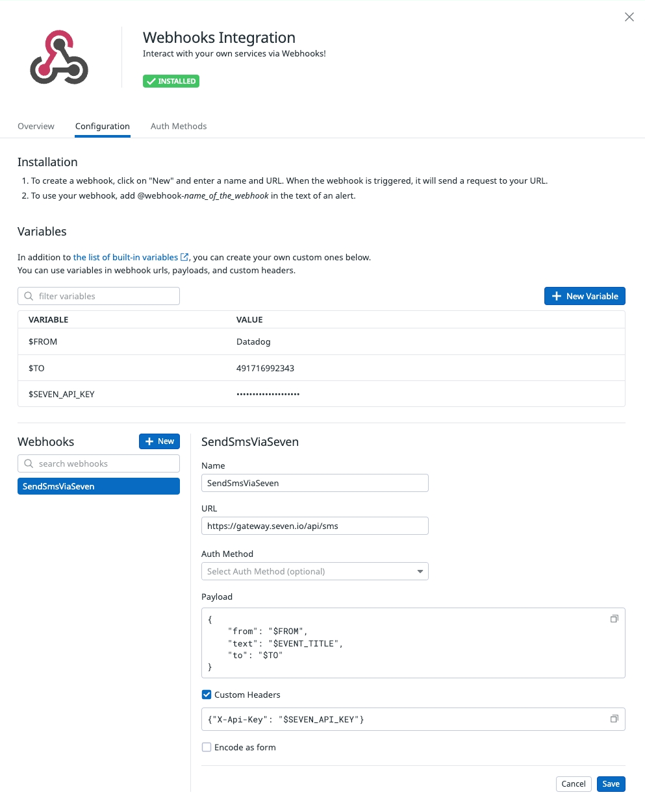The height and width of the screenshot is (812, 645).
Task: Close the Webhooks Integration dialog
Action: pyautogui.click(x=629, y=17)
